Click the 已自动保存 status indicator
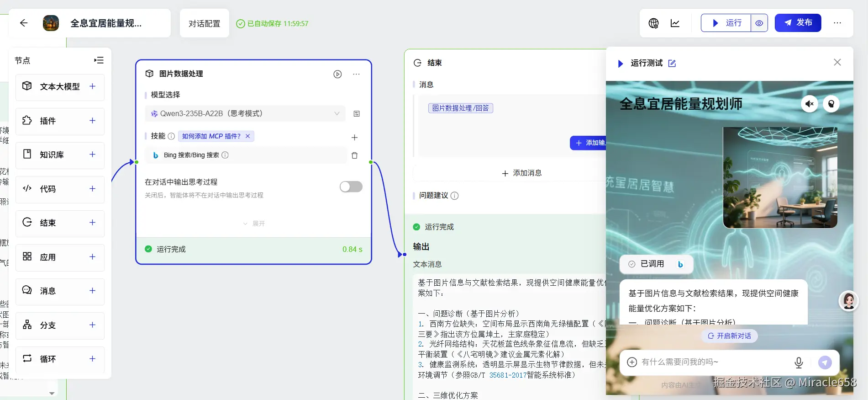This screenshot has height=400, width=868. tap(272, 23)
